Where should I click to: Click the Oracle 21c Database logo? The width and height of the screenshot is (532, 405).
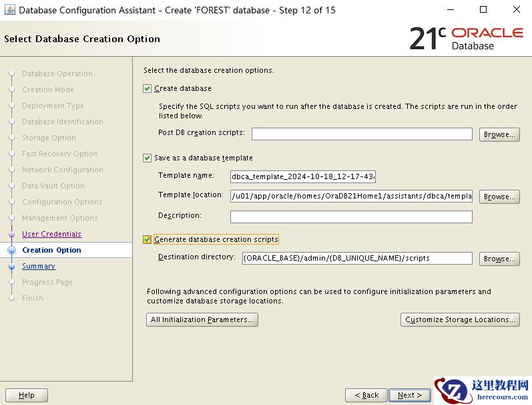[466, 38]
